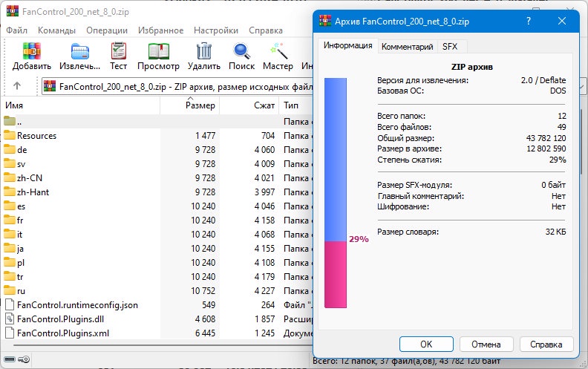Click the Удалить trash bin icon

click(204, 51)
